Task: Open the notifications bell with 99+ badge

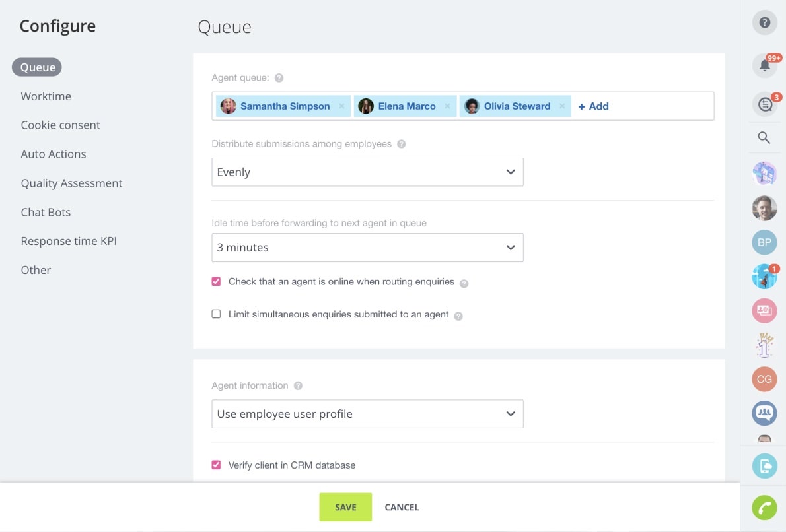Action: pos(764,65)
